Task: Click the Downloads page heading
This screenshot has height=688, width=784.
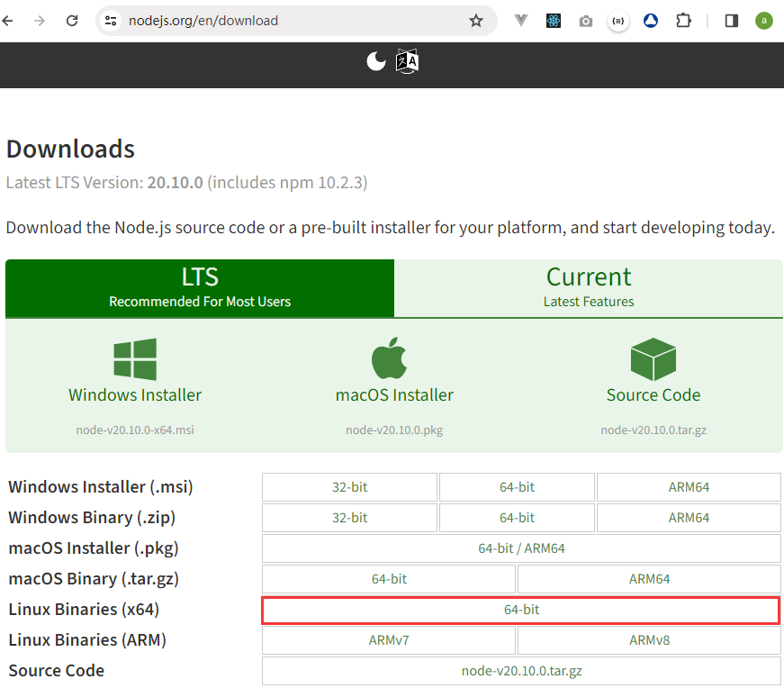Action: coord(70,149)
